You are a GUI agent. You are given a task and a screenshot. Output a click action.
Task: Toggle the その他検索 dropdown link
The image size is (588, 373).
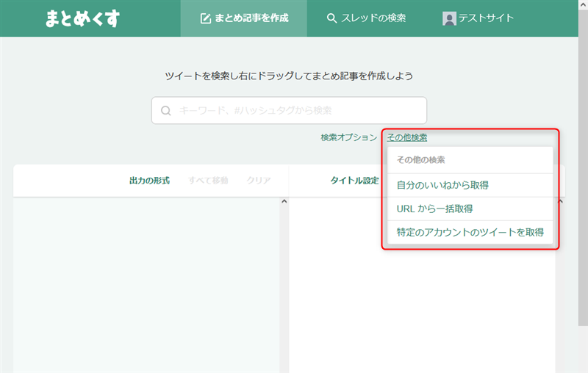point(407,137)
